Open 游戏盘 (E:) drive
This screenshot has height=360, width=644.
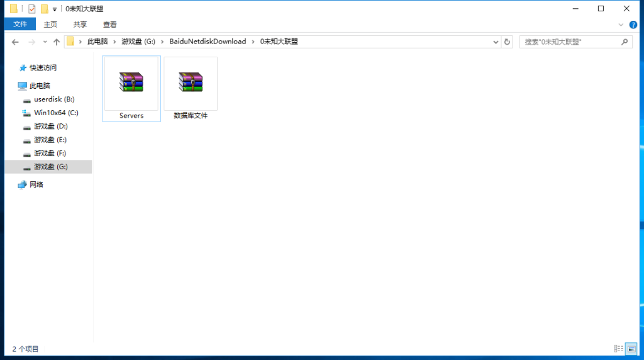(x=50, y=140)
